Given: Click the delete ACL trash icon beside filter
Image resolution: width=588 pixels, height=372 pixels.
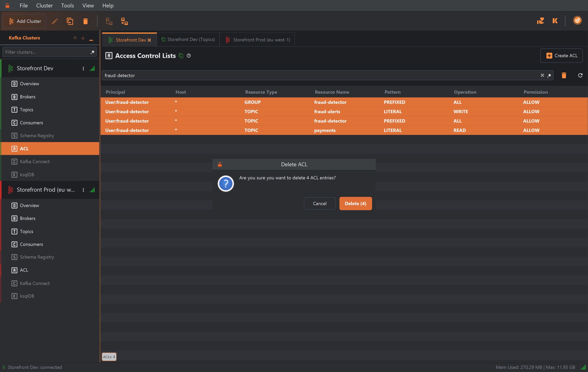Looking at the screenshot, I should pyautogui.click(x=564, y=75).
